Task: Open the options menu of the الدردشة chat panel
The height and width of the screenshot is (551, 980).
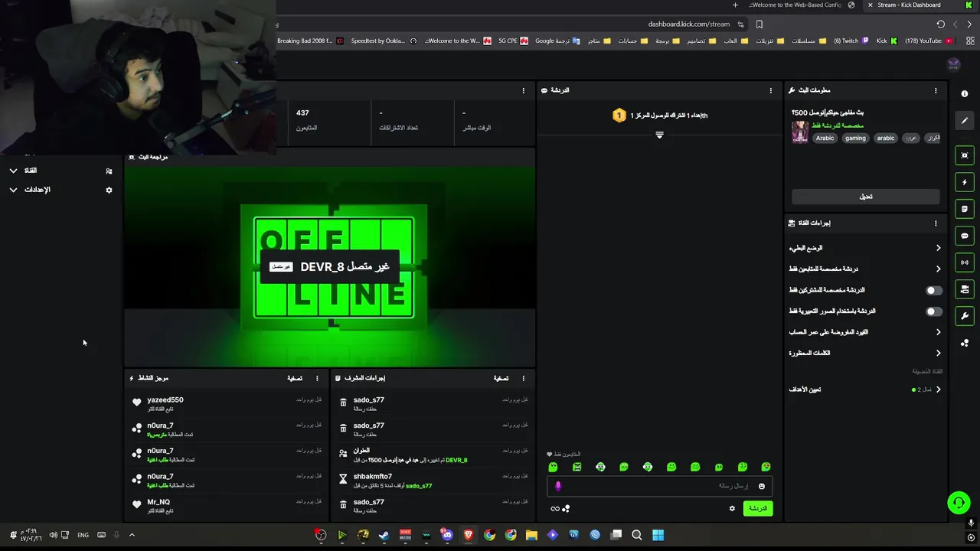Action: coord(771,90)
